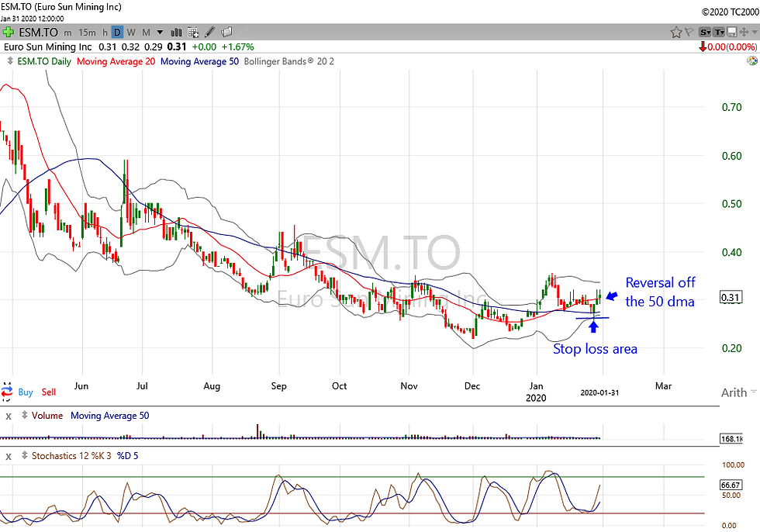
Task: Click the reorder arrows beside Volume
Action: [x=24, y=415]
